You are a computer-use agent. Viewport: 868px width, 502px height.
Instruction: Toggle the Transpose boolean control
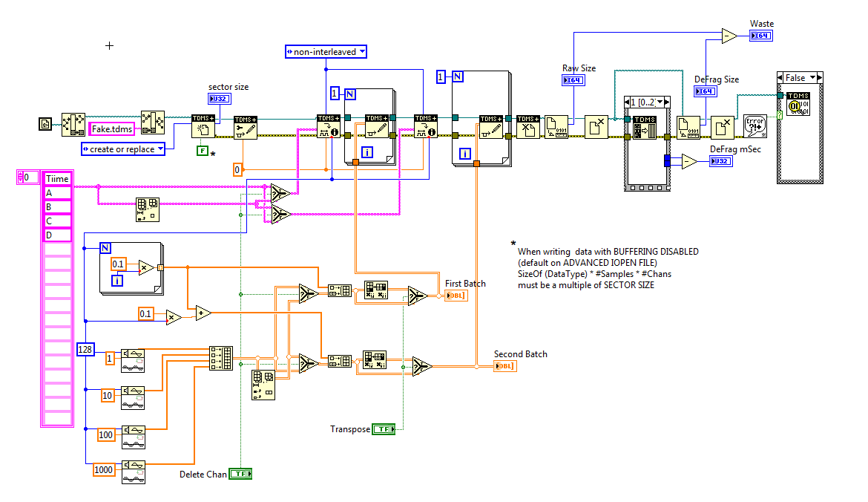click(384, 429)
